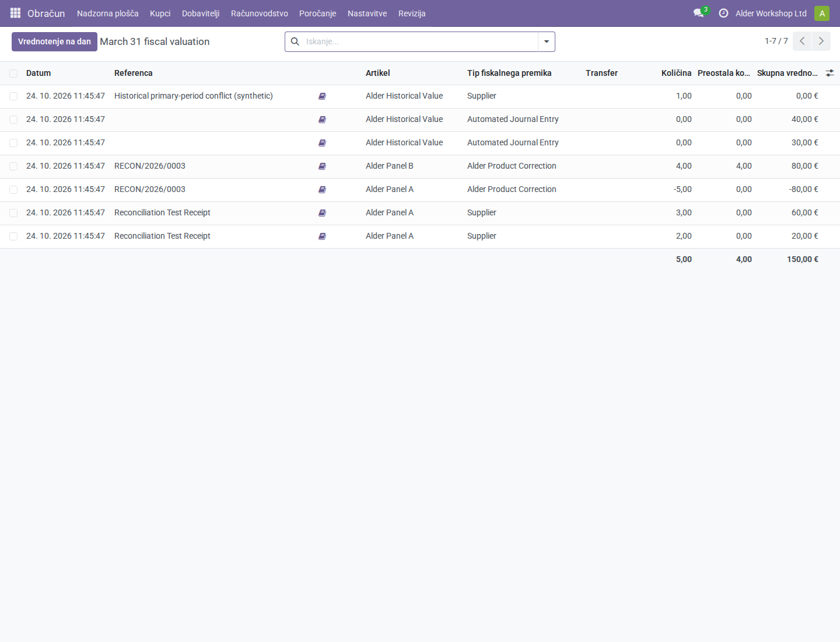The width and height of the screenshot is (840, 642).
Task: Open journal entry icon for 30,00 € row
Action: click(x=322, y=143)
